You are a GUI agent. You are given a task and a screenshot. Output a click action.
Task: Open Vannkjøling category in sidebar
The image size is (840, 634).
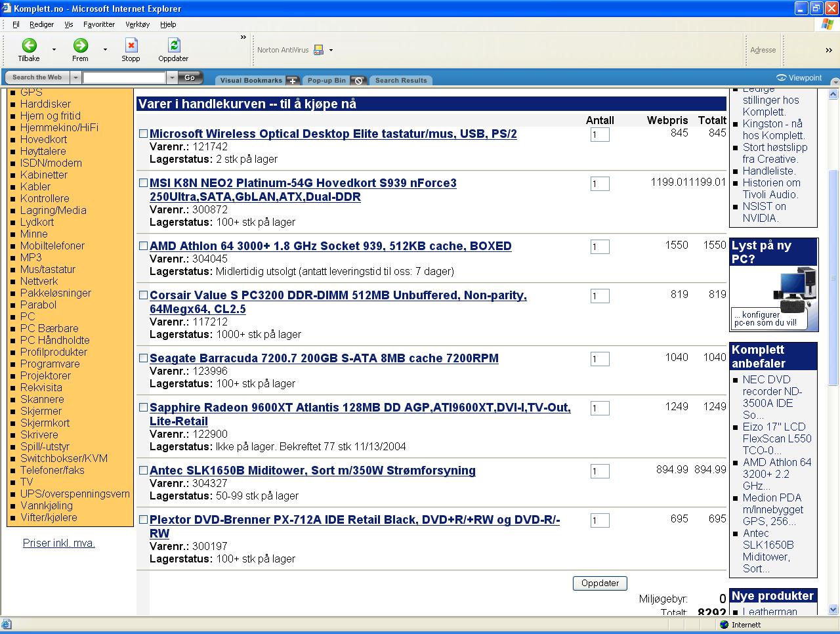pyautogui.click(x=47, y=505)
